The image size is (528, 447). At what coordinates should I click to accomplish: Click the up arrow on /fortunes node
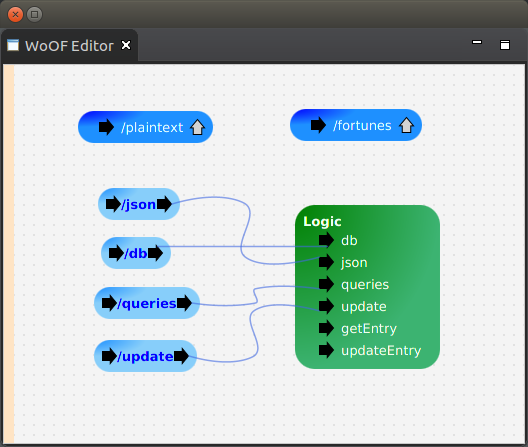[x=406, y=126]
